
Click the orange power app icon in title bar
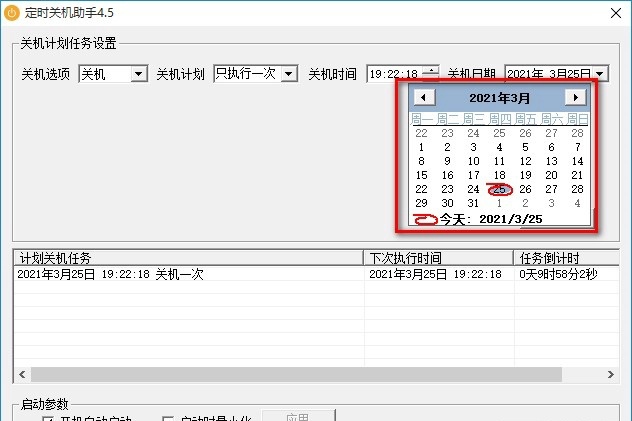11,12
